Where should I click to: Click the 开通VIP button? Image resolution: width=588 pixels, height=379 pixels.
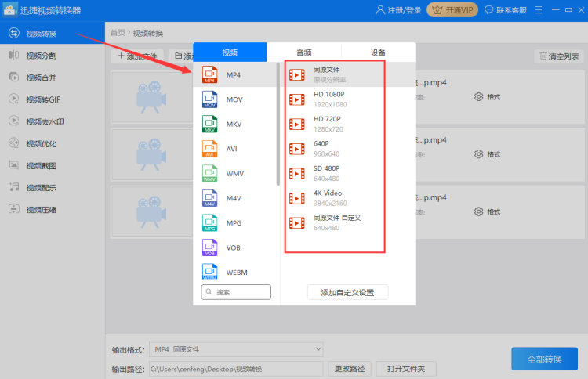[452, 9]
